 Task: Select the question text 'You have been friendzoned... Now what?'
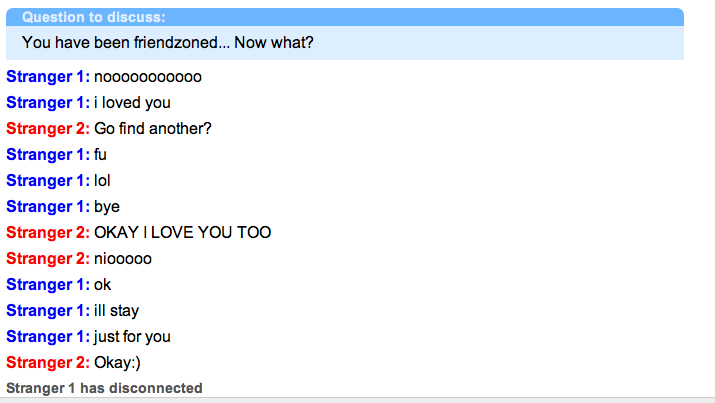pos(168,43)
